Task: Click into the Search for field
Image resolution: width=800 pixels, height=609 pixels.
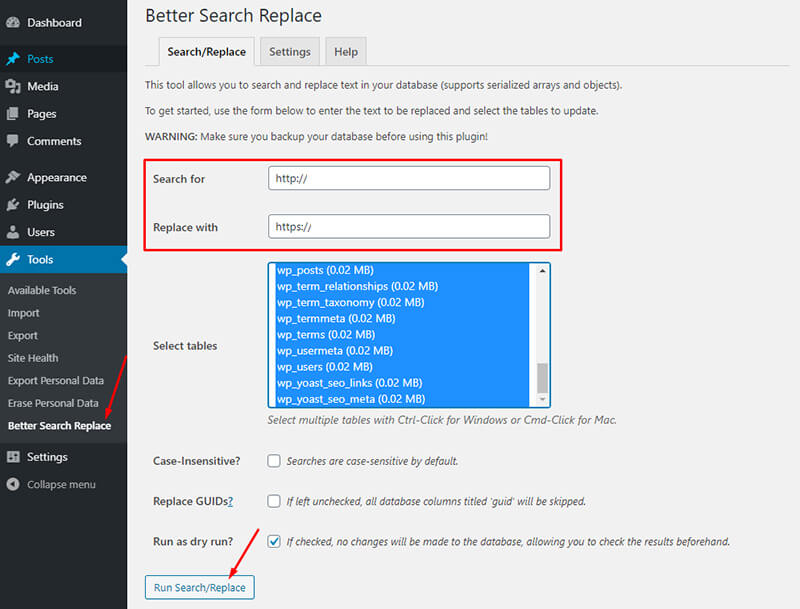Action: [409, 178]
